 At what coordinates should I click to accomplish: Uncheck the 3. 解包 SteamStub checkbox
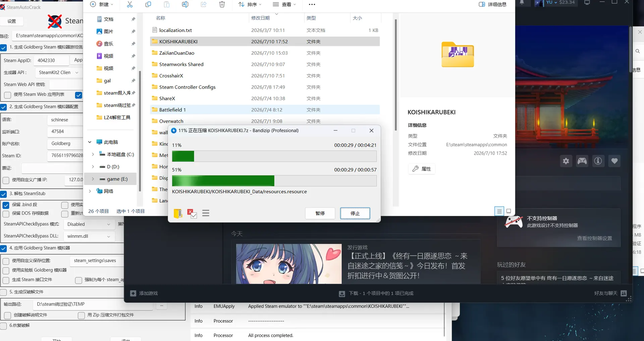[x=4, y=194]
